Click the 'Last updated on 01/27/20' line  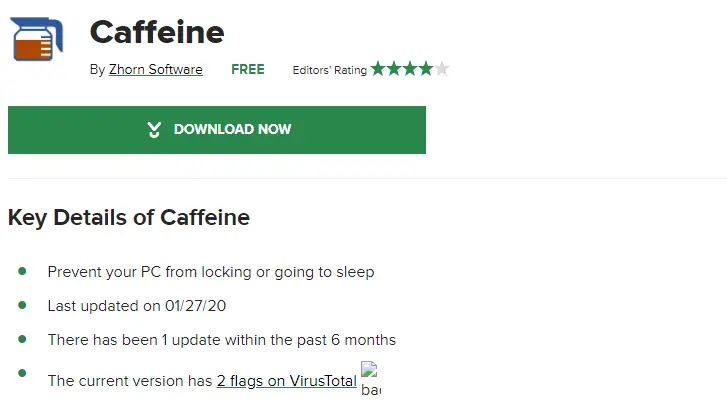click(136, 306)
